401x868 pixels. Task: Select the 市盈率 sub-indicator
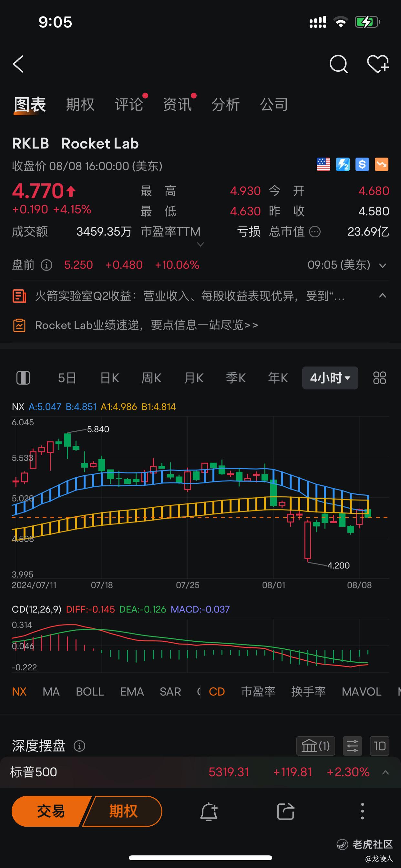coord(259,691)
